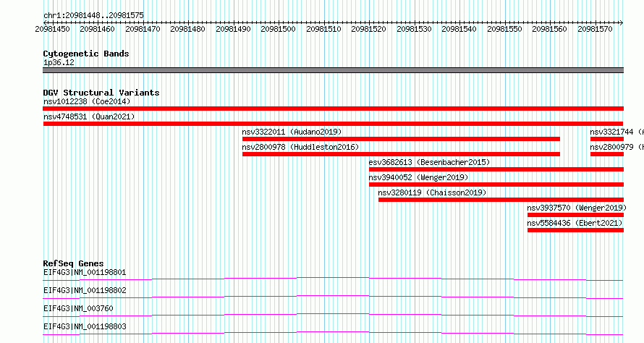This screenshot has width=644, height=343.
Task: Open the nsv5584436 (Ebert2021) variant
Action: pyautogui.click(x=575, y=223)
